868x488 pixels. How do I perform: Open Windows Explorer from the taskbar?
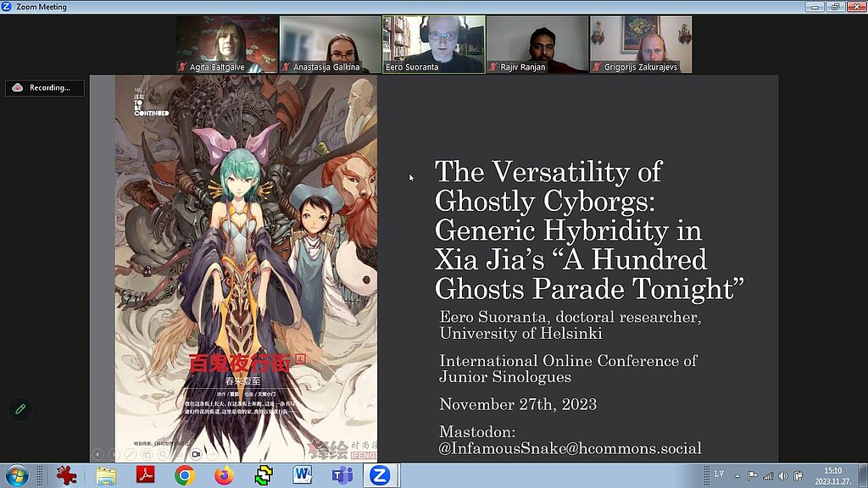tap(106, 476)
